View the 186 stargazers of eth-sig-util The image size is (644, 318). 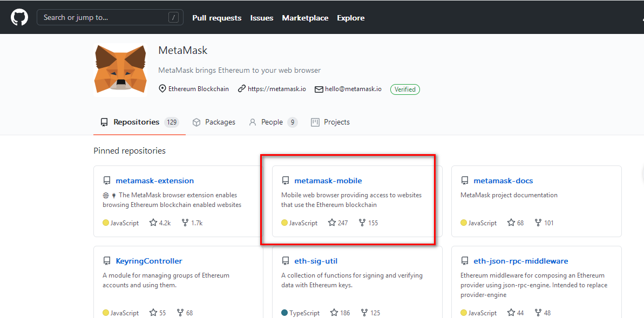(341, 313)
